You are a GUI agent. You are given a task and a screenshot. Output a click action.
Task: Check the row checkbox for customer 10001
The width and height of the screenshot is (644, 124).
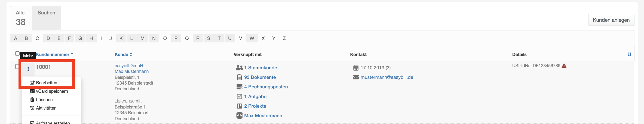click(17, 67)
